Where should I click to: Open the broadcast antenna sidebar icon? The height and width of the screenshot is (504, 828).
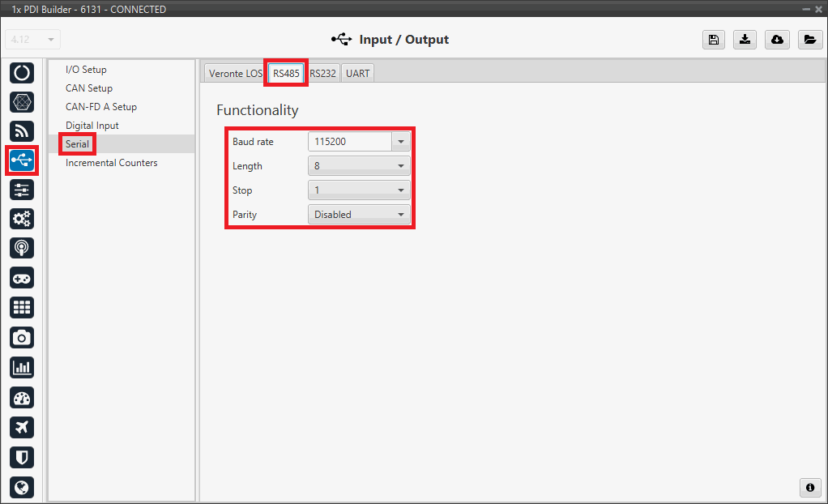[22, 248]
